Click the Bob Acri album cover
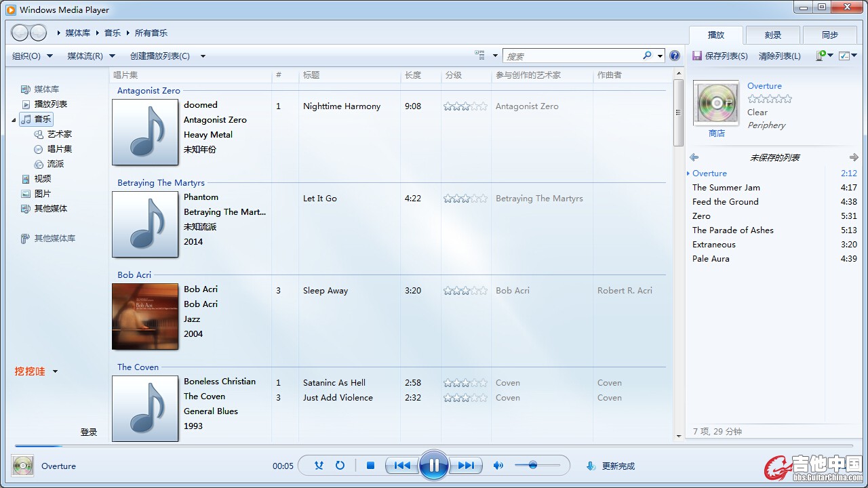The height and width of the screenshot is (488, 868). point(145,317)
